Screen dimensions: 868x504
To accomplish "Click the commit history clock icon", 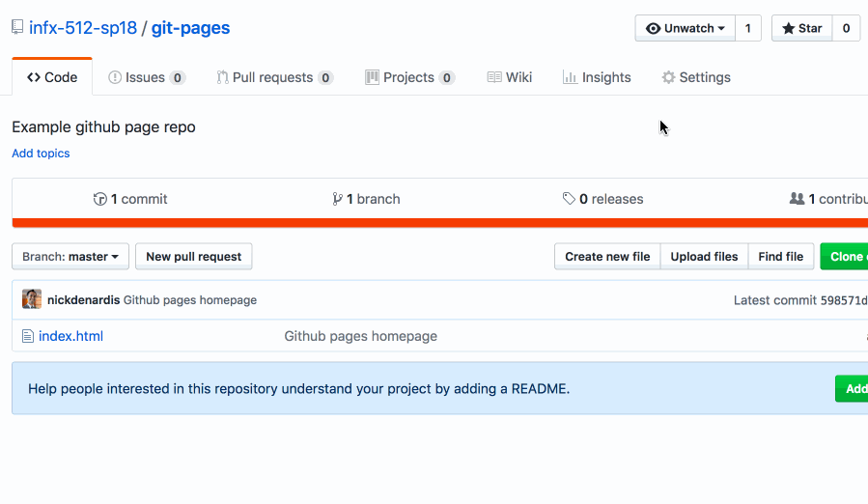I will (x=100, y=199).
